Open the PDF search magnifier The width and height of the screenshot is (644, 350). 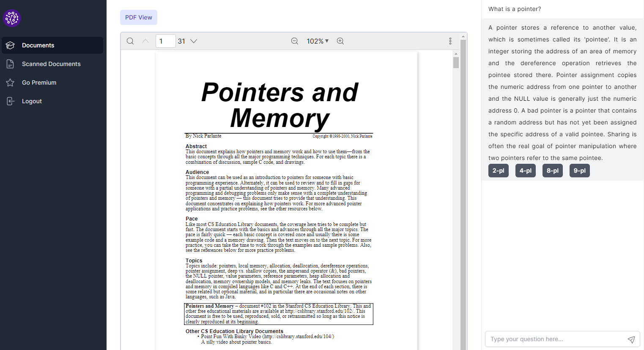[130, 41]
